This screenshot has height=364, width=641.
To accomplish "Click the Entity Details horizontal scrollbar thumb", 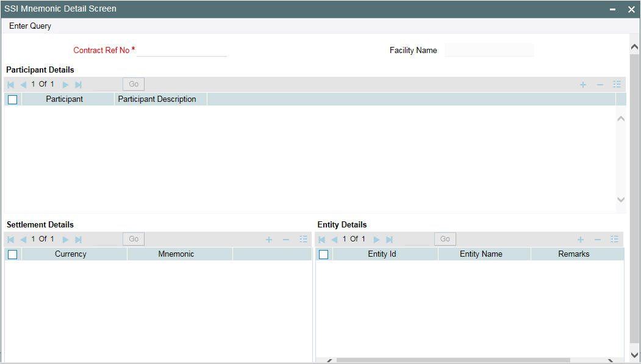I will (x=453, y=360).
